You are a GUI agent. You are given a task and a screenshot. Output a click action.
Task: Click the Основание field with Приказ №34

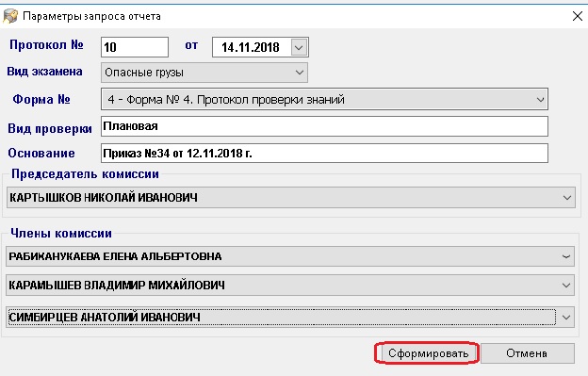[324, 154]
